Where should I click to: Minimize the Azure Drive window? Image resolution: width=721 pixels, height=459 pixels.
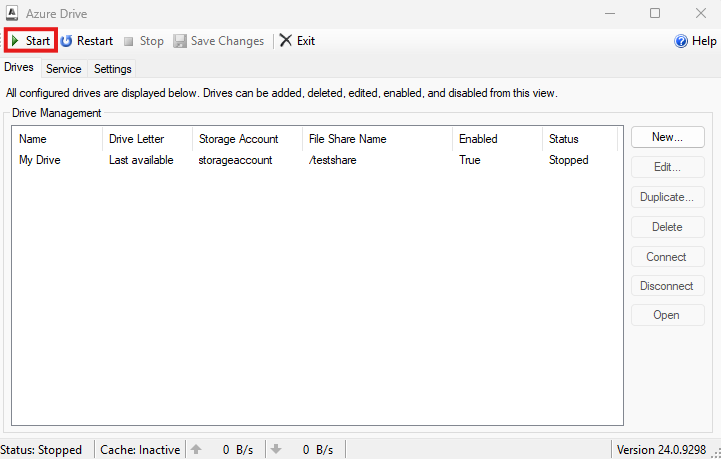tap(610, 13)
